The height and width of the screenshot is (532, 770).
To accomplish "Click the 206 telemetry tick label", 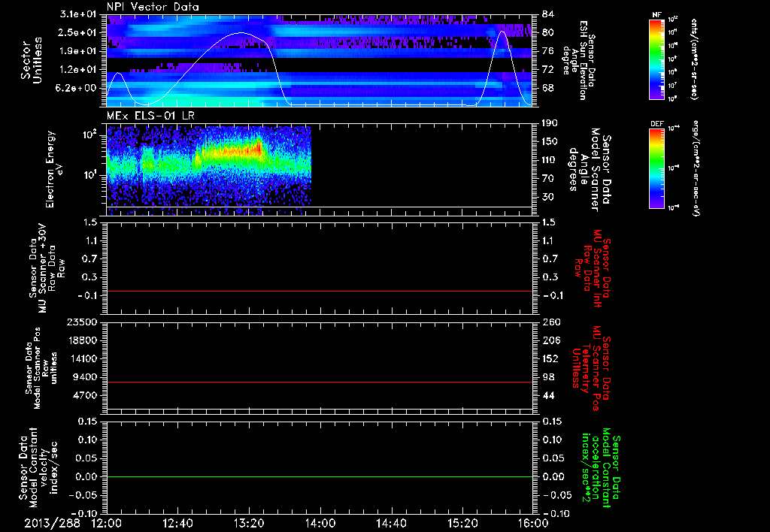I will (x=551, y=340).
